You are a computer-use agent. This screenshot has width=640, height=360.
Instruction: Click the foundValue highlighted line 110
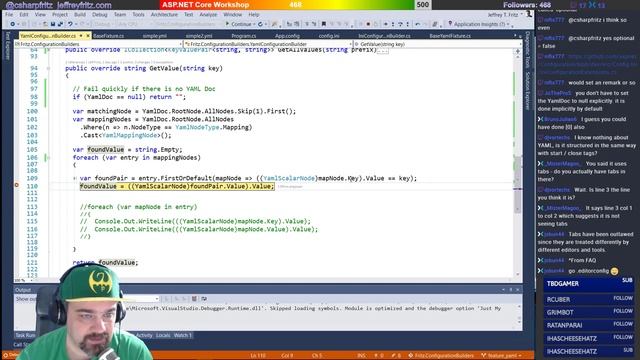point(177,186)
